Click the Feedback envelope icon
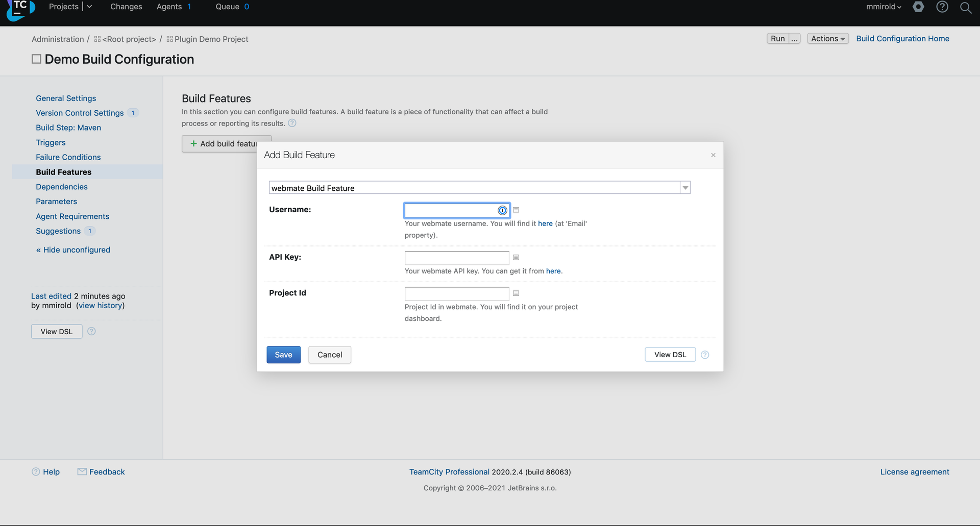Screen dimensions: 980x526 point(82,471)
